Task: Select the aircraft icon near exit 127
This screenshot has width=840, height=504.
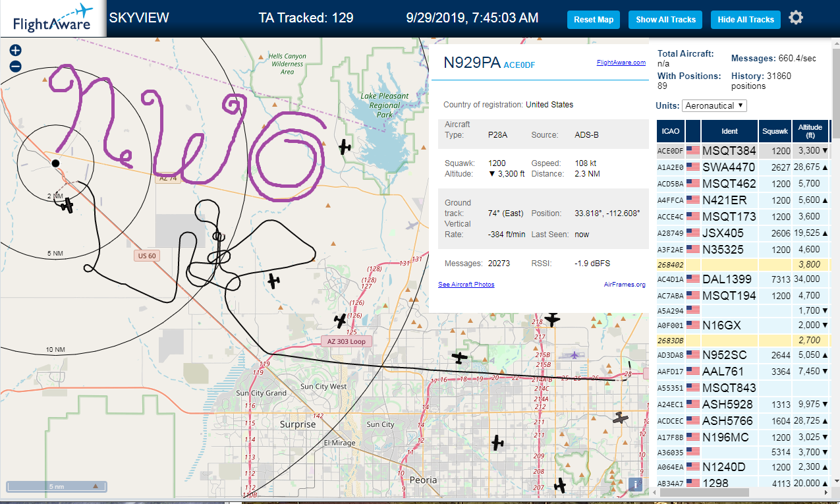Action: tap(274, 281)
